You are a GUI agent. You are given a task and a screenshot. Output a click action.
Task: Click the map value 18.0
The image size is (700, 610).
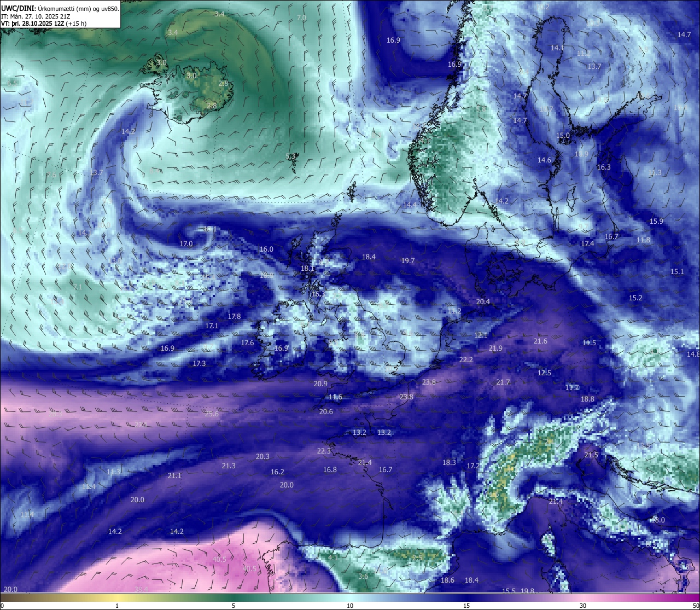coord(658,520)
